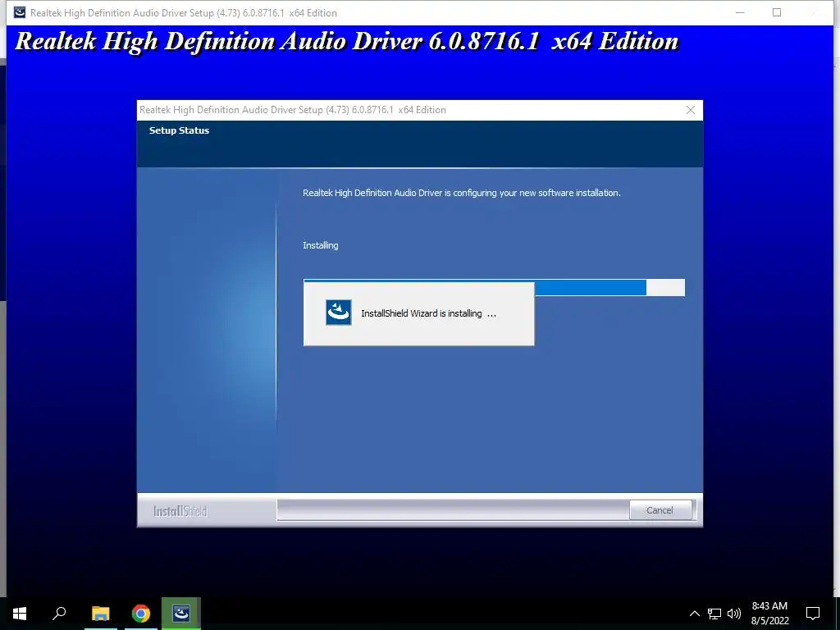Open Google Chrome from taskbar

pos(141,613)
